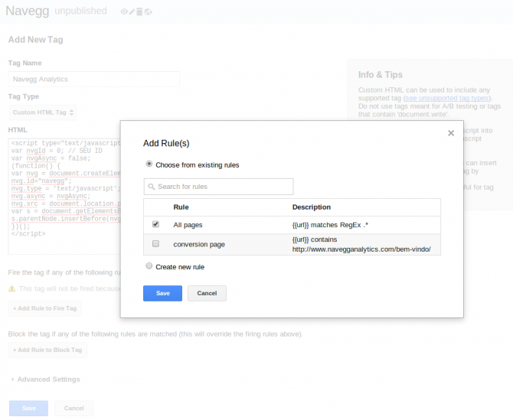Viewport: 513px width, 420px height.
Task: Click the magnifier icon in the rules search box
Action: tap(151, 187)
